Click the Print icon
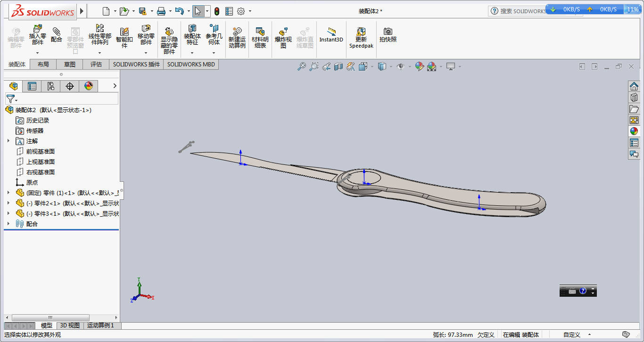Viewport: 644px width, 342px height. click(161, 11)
